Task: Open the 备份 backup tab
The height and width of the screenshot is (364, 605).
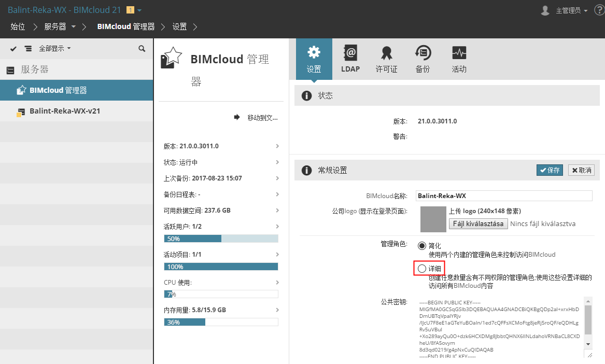Action: click(423, 59)
